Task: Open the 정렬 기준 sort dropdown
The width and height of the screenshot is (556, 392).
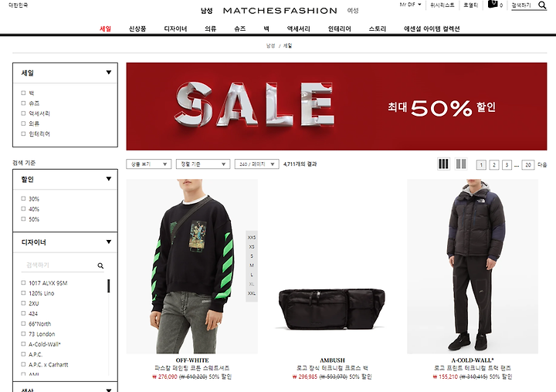Action: coord(203,164)
